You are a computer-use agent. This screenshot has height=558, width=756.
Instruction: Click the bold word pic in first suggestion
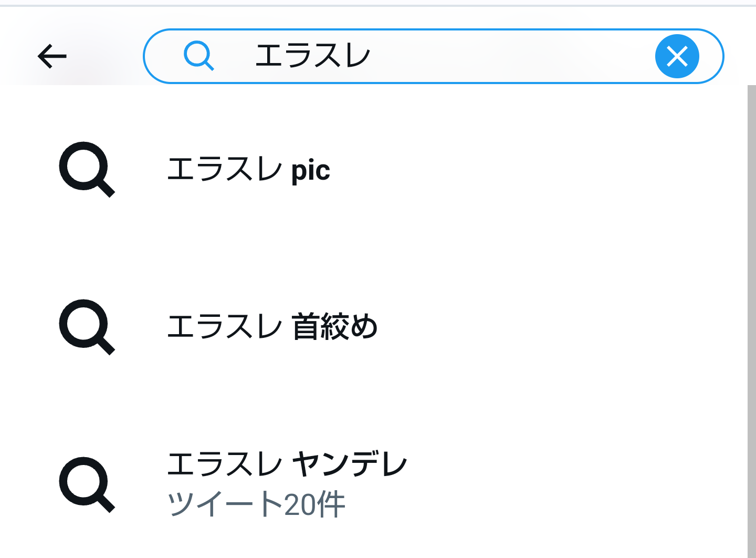[x=311, y=170]
